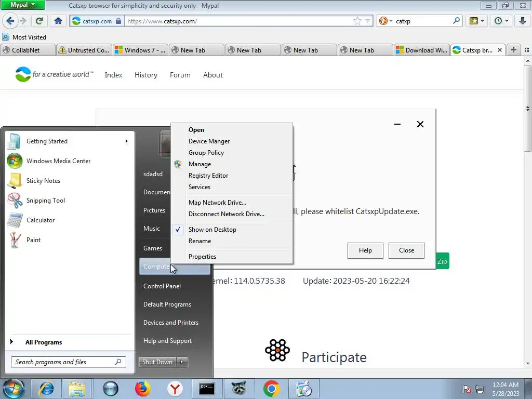This screenshot has width=532, height=399.
Task: Click the Windows Start orb
Action: tap(14, 389)
